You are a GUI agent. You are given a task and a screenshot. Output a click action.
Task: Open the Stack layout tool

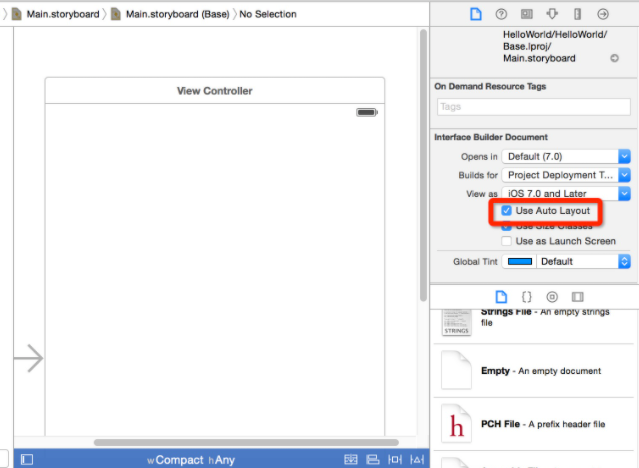click(351, 459)
